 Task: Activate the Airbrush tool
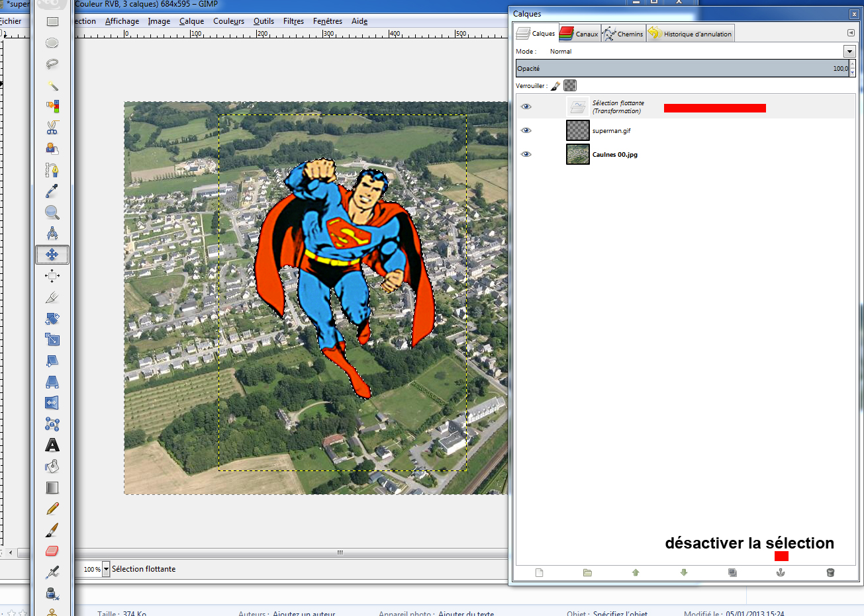[52, 572]
